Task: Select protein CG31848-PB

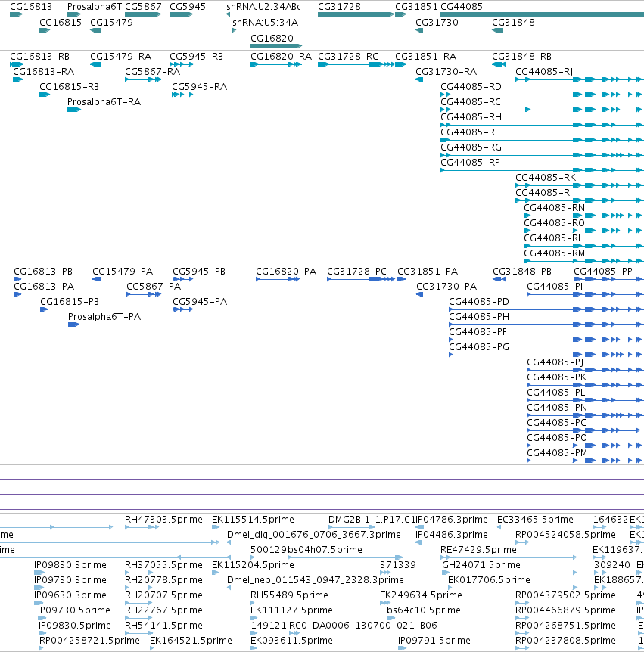Action: tap(522, 272)
